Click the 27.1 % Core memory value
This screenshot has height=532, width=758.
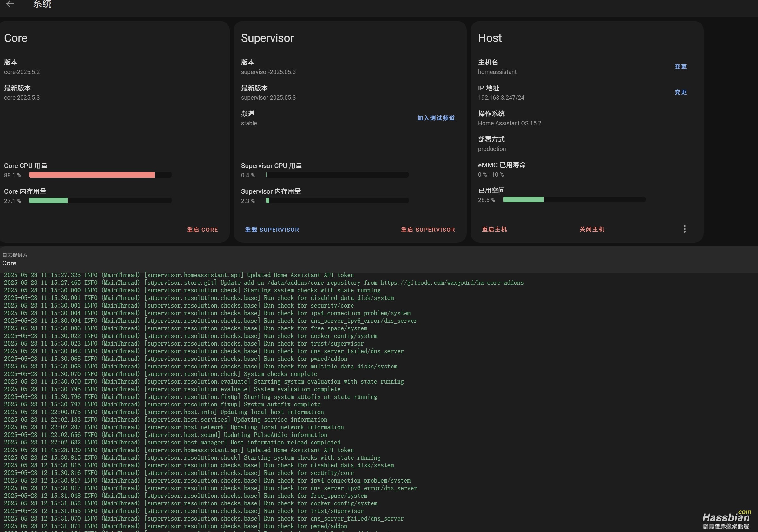point(13,201)
